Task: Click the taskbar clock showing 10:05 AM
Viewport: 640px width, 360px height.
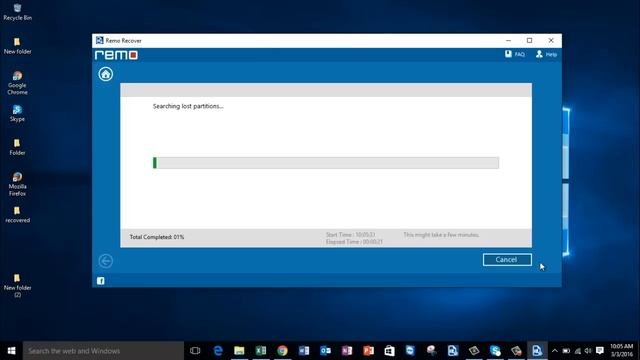Action: click(x=622, y=351)
